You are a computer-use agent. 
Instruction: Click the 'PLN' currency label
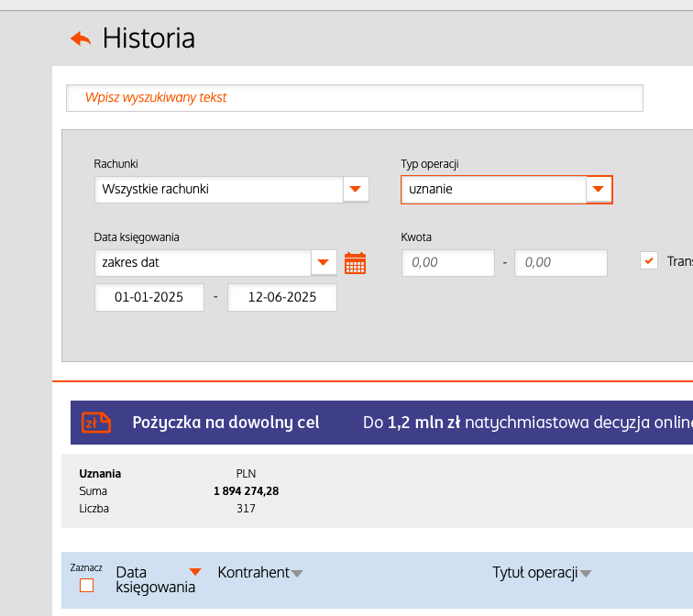coord(246,474)
